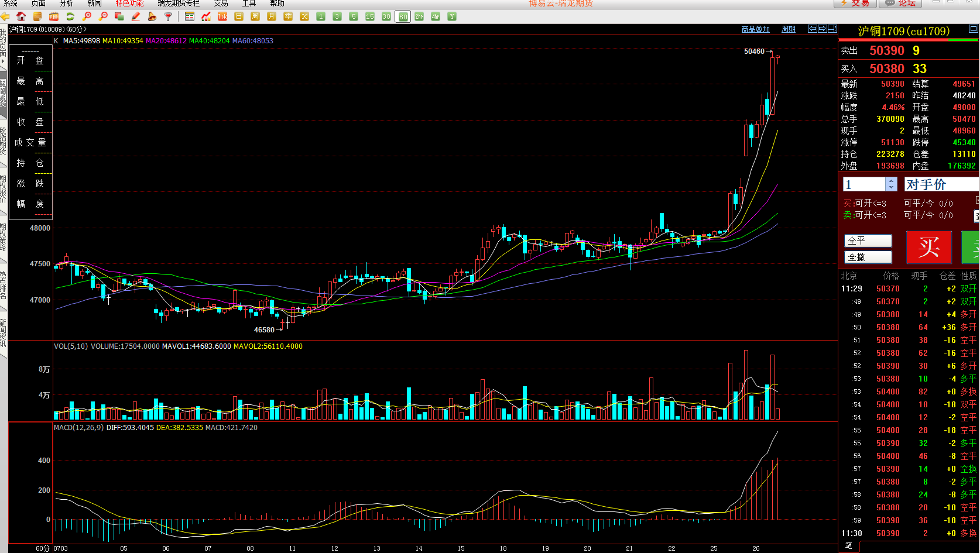Click the order quantity input field
Image resolution: width=980 pixels, height=553 pixels.
click(x=864, y=184)
